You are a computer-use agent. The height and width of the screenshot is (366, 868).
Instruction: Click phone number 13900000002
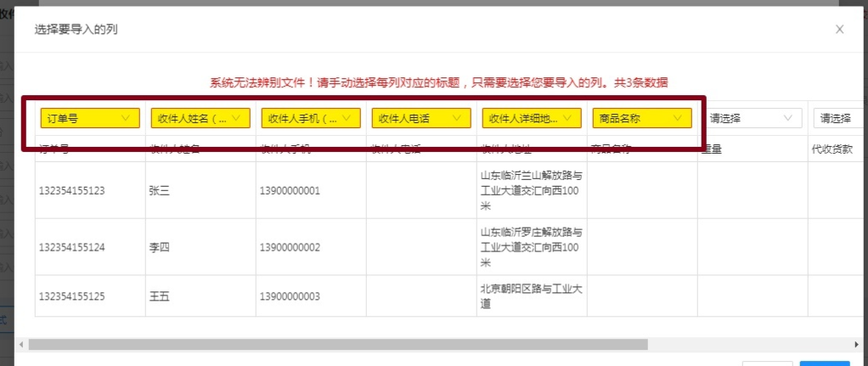point(290,247)
